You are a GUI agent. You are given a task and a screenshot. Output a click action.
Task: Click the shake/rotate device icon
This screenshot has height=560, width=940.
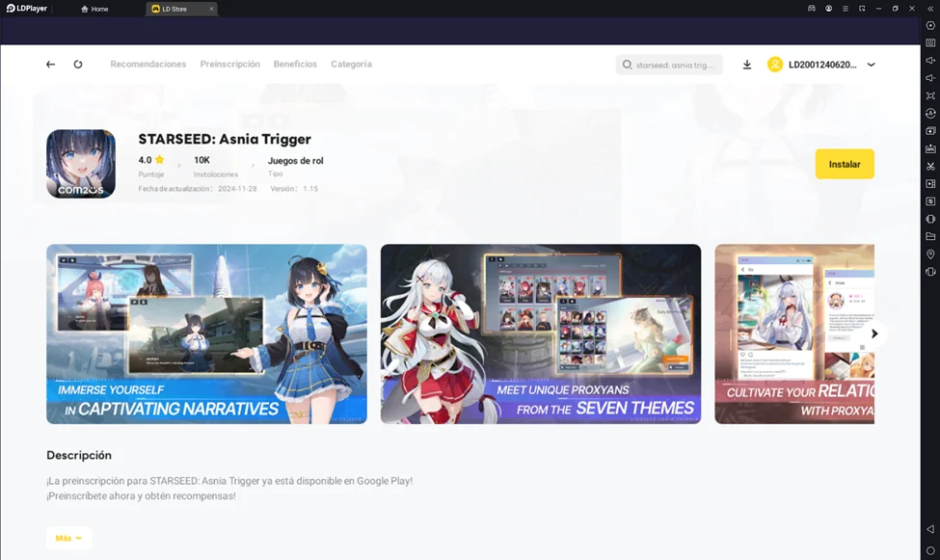930,272
